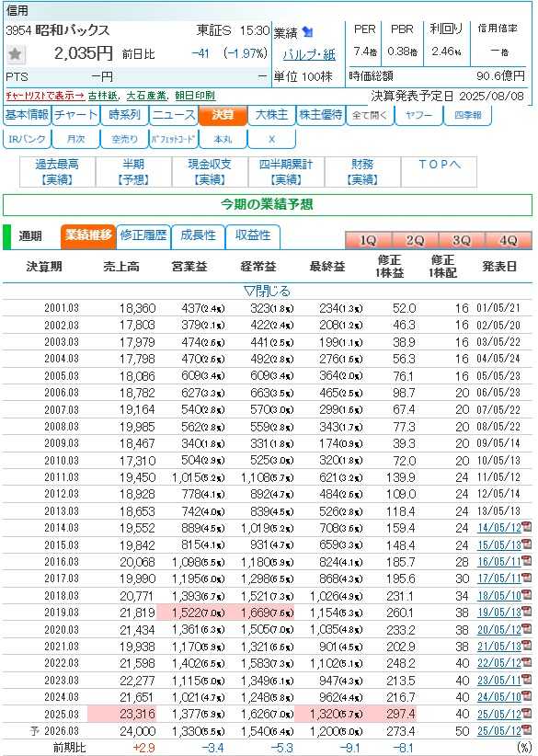The image size is (538, 756).
Task: Open the 月次 button
Action: tap(75, 140)
